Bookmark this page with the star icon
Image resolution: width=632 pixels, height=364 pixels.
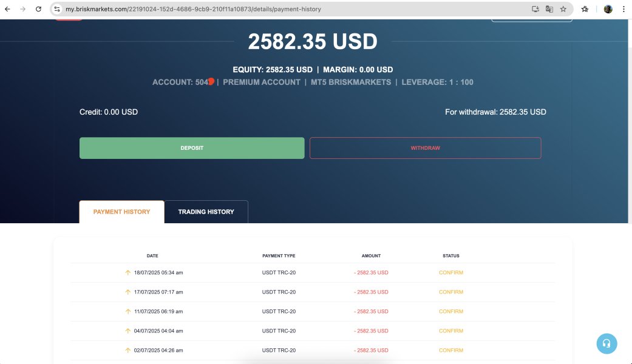(563, 9)
